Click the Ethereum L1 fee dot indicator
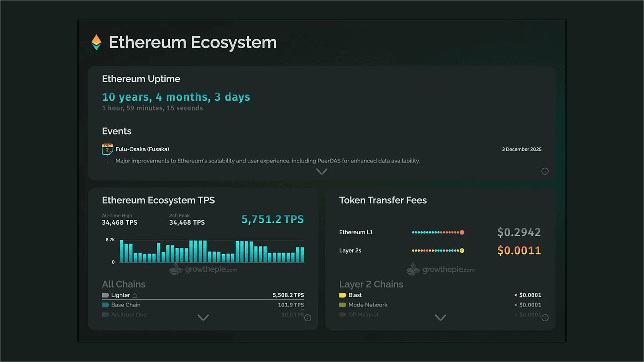This screenshot has width=644, height=362. point(438,232)
